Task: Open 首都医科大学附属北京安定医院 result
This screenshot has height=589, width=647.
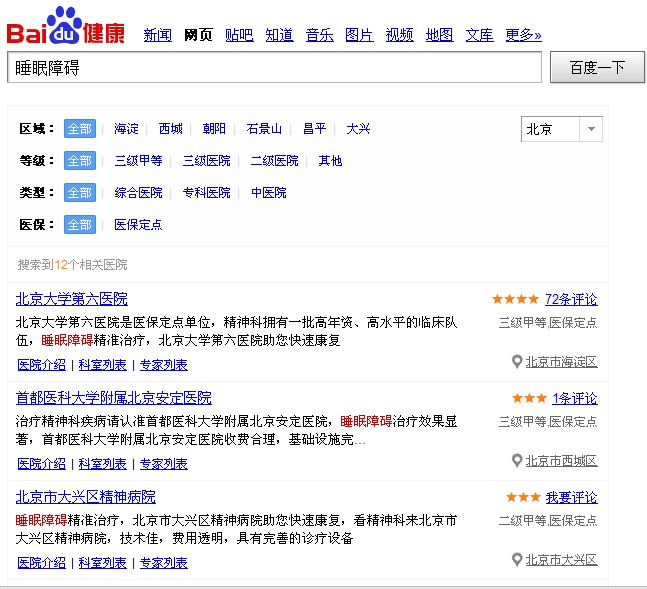Action: (113, 398)
